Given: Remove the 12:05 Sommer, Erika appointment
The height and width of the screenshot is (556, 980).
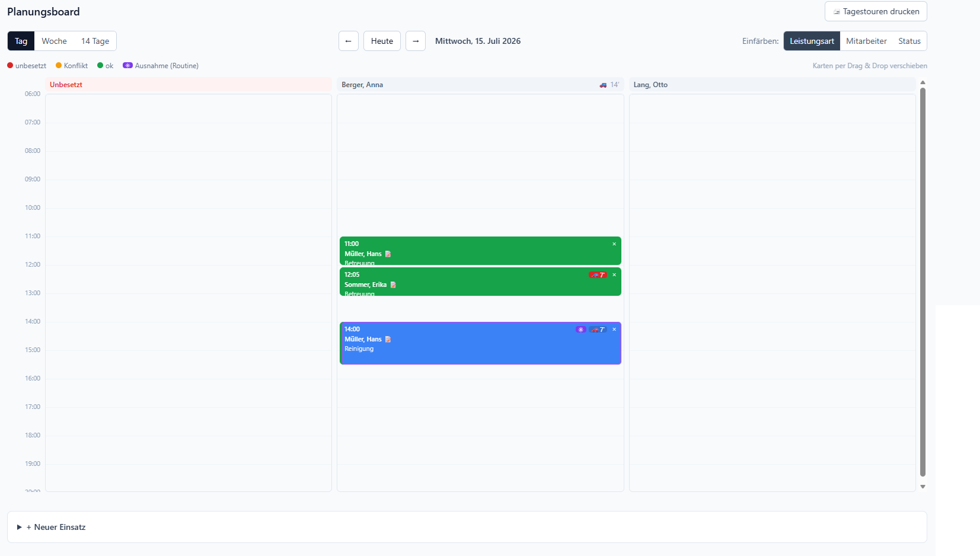Looking at the screenshot, I should [x=614, y=274].
